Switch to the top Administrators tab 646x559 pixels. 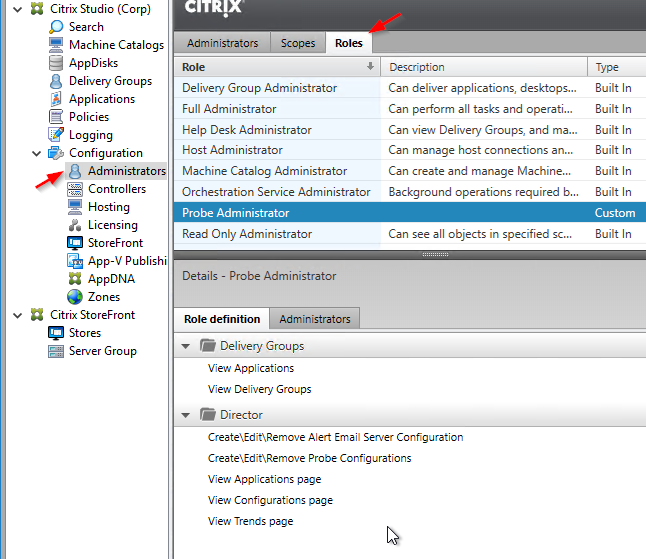(x=222, y=43)
